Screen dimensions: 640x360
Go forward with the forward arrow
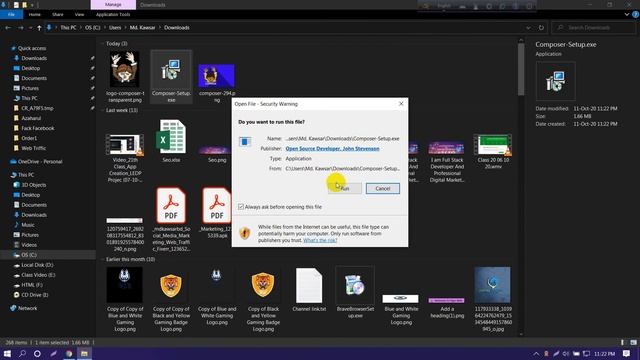tap(20, 28)
